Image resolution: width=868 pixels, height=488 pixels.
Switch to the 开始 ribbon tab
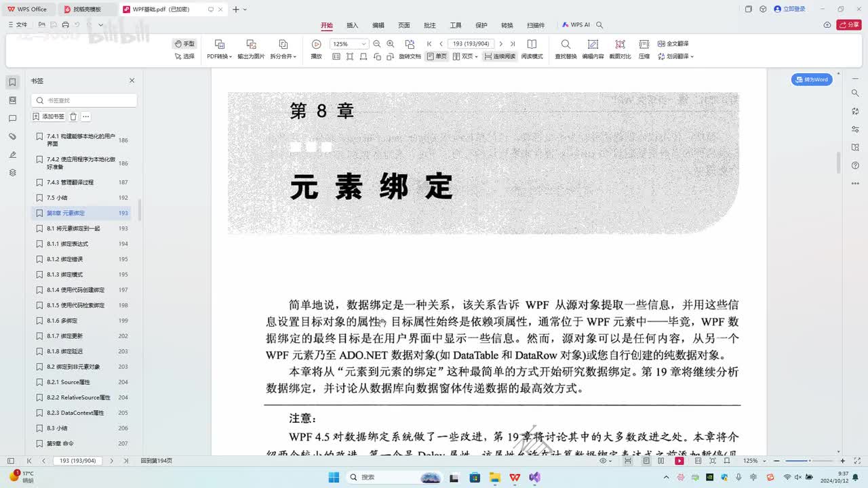click(327, 25)
